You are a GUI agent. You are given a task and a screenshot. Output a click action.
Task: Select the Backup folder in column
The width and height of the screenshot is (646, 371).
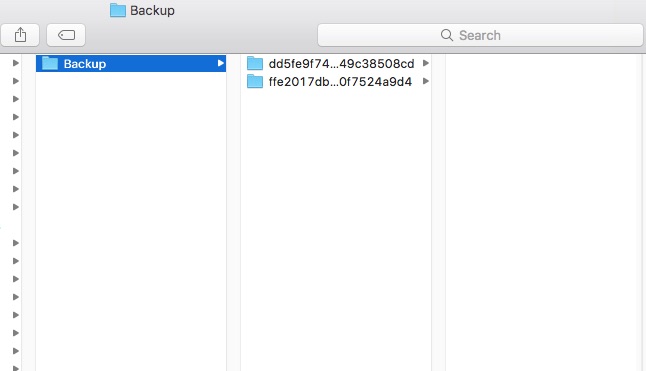pos(131,63)
